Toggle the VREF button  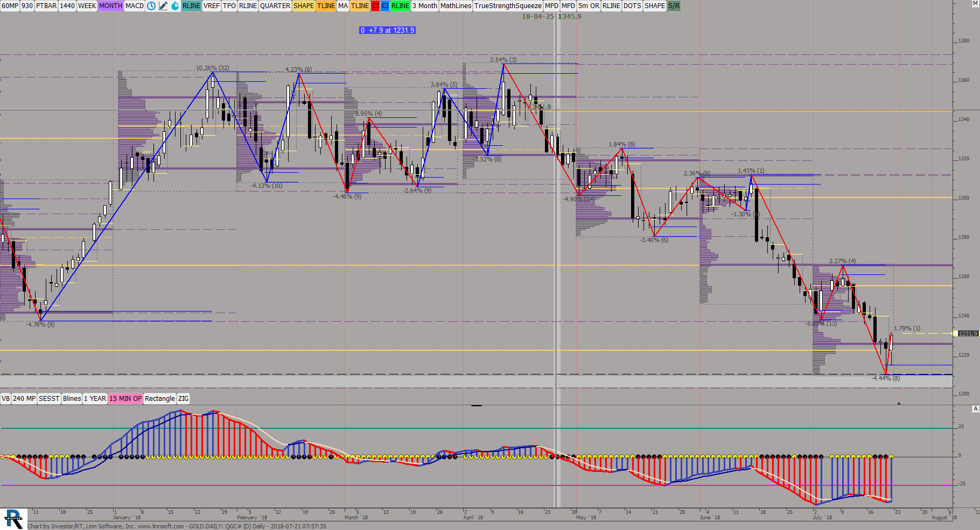[x=212, y=6]
